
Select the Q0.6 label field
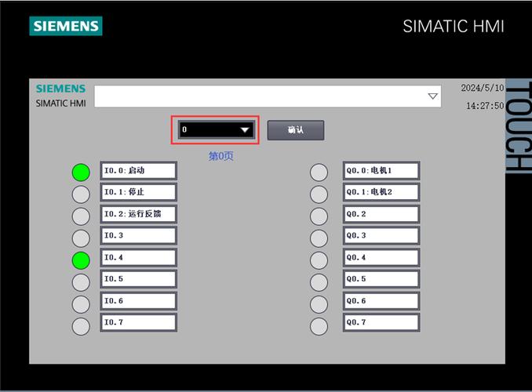click(x=381, y=301)
